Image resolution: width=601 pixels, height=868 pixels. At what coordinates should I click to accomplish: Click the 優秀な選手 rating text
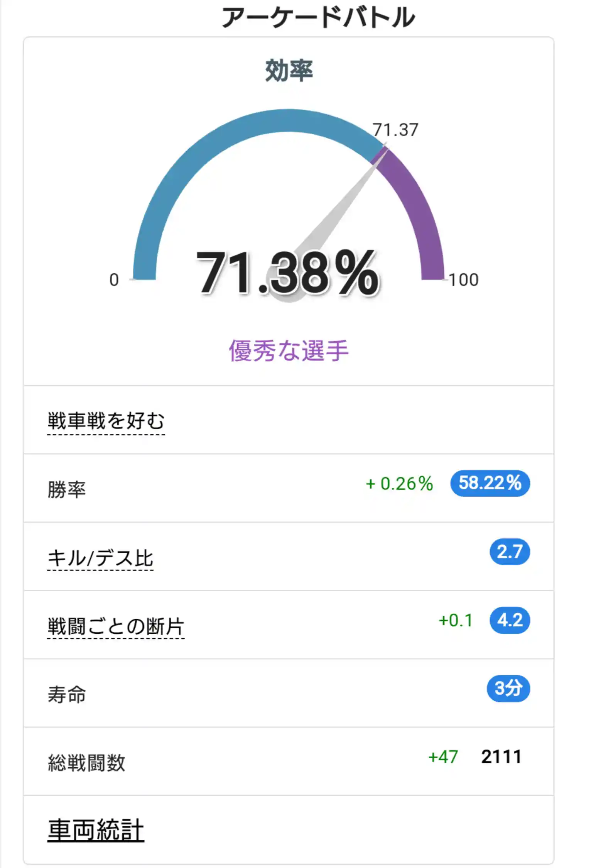(289, 351)
